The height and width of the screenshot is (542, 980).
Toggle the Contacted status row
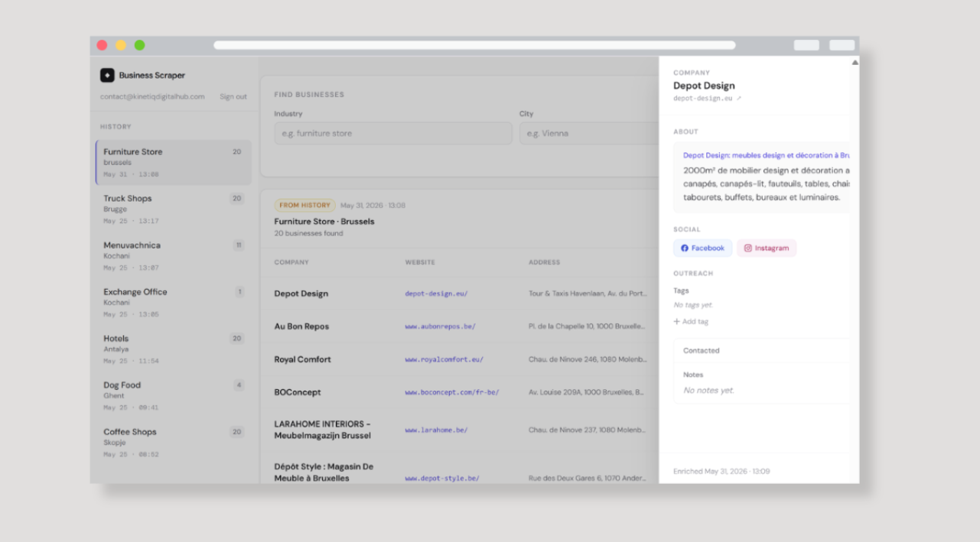coord(762,351)
